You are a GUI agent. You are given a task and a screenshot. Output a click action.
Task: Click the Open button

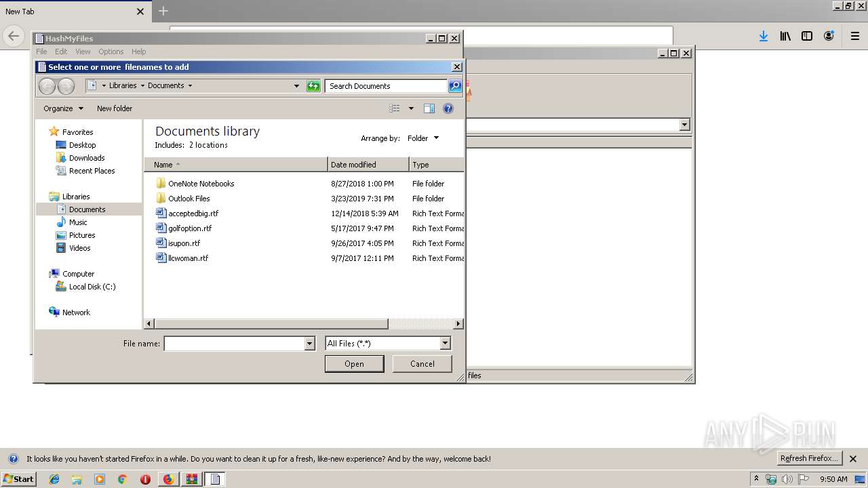point(354,364)
